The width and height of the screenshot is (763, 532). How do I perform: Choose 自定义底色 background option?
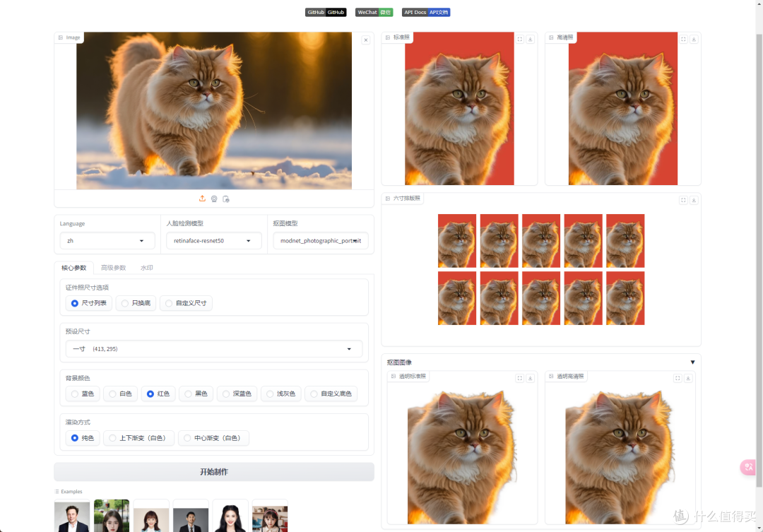(331, 394)
